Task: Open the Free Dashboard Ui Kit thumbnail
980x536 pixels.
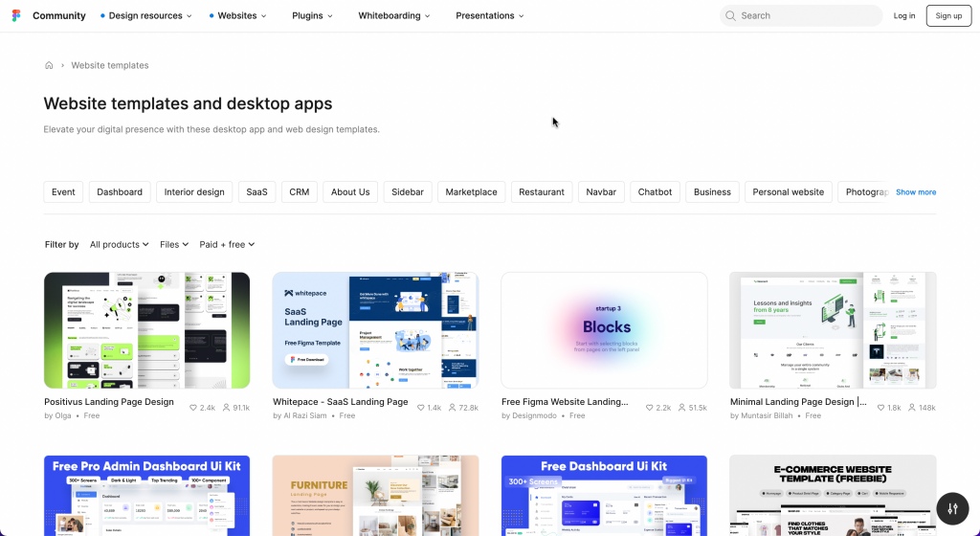Action: (605, 496)
